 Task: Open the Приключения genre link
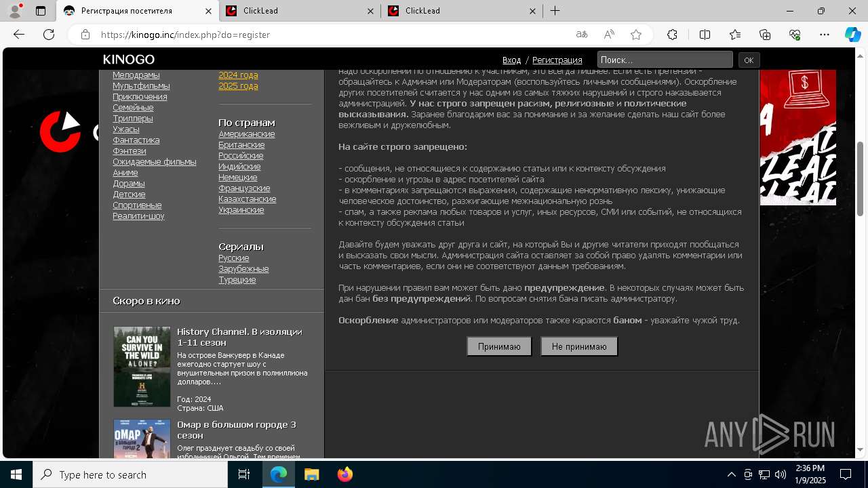tap(140, 97)
